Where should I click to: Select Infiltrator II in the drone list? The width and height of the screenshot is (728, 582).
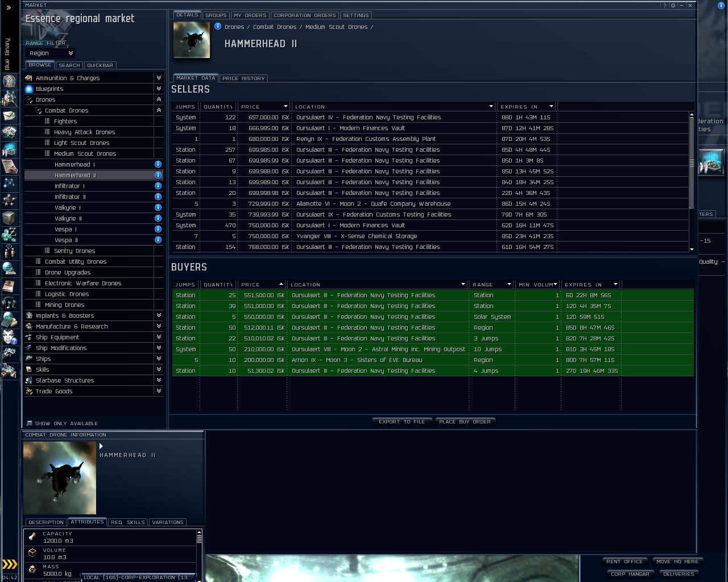[70, 197]
